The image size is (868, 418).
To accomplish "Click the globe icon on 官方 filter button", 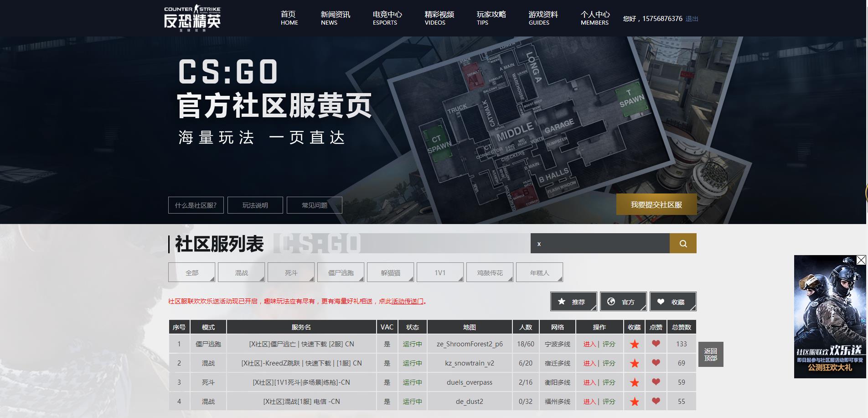I will coord(611,301).
